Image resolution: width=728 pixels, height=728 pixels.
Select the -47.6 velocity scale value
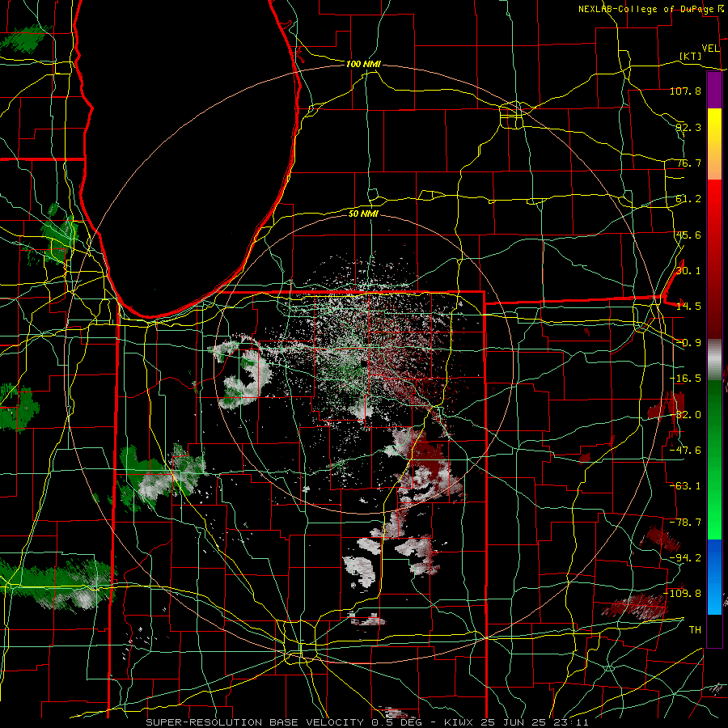(685, 451)
